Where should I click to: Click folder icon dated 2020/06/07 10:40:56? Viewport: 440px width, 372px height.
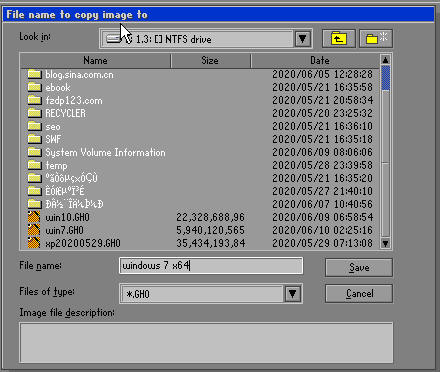(34, 204)
